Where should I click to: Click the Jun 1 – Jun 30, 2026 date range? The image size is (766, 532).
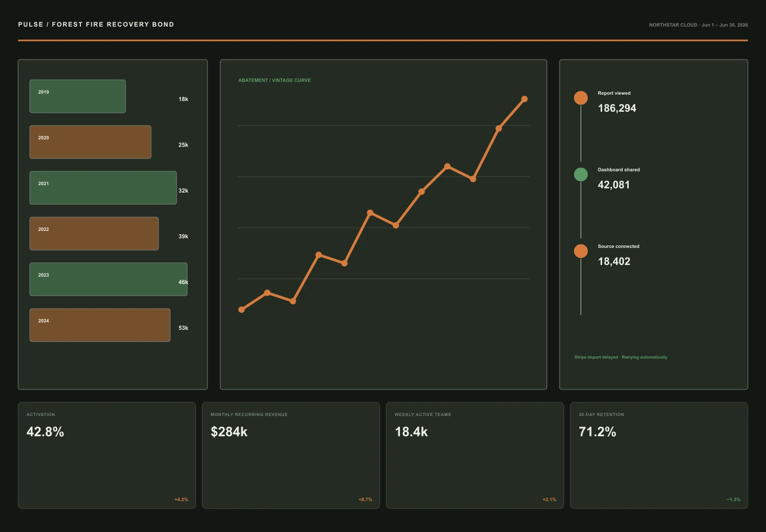click(725, 25)
